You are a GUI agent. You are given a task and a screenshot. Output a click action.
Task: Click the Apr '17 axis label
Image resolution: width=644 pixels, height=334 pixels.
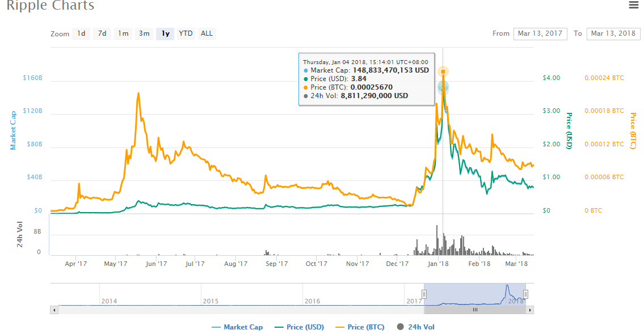click(x=76, y=264)
